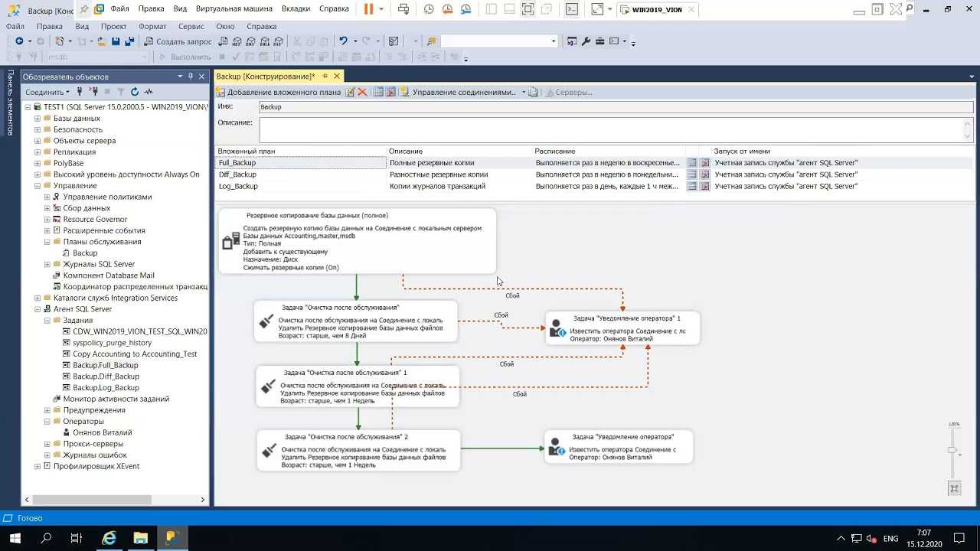Select the Diff_Backup subplan row
The height and width of the screenshot is (551, 980).
click(593, 174)
